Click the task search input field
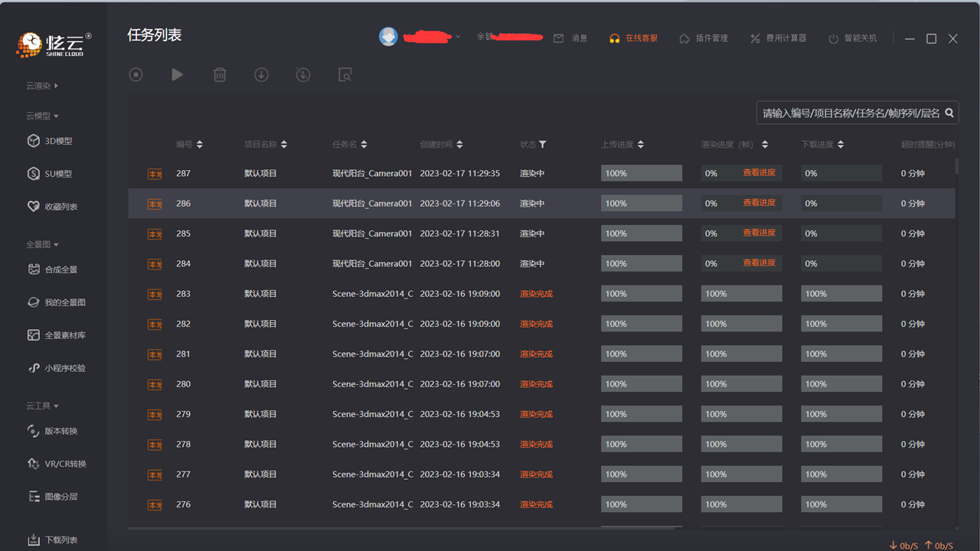980x551 pixels. tap(850, 113)
